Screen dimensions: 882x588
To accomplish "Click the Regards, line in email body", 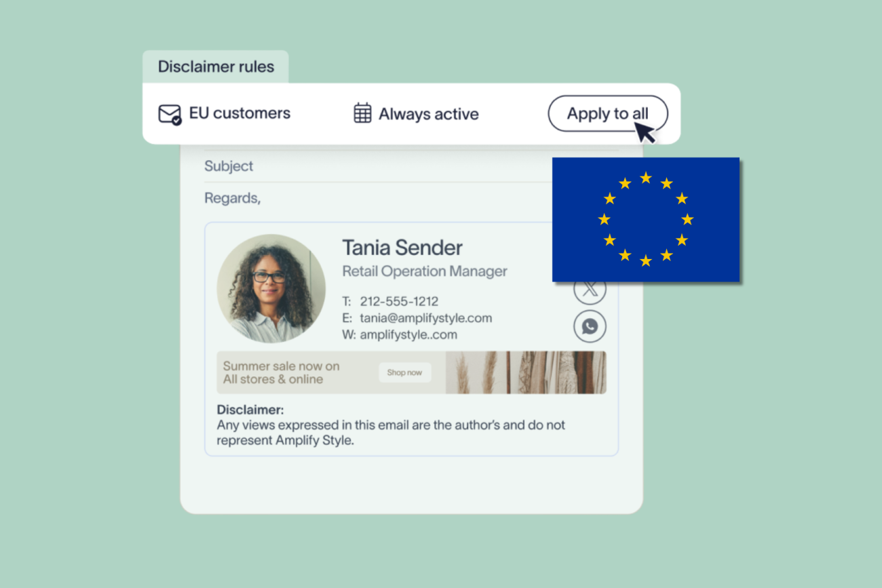I will [233, 198].
